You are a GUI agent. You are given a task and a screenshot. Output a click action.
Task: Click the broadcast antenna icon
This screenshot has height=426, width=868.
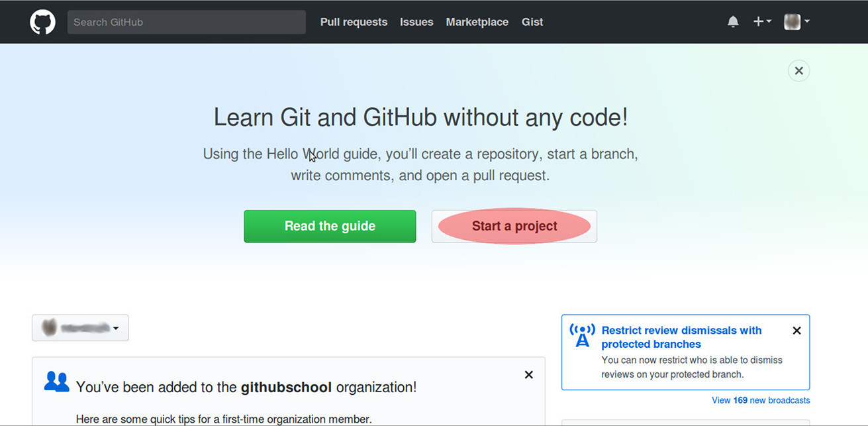pyautogui.click(x=581, y=335)
